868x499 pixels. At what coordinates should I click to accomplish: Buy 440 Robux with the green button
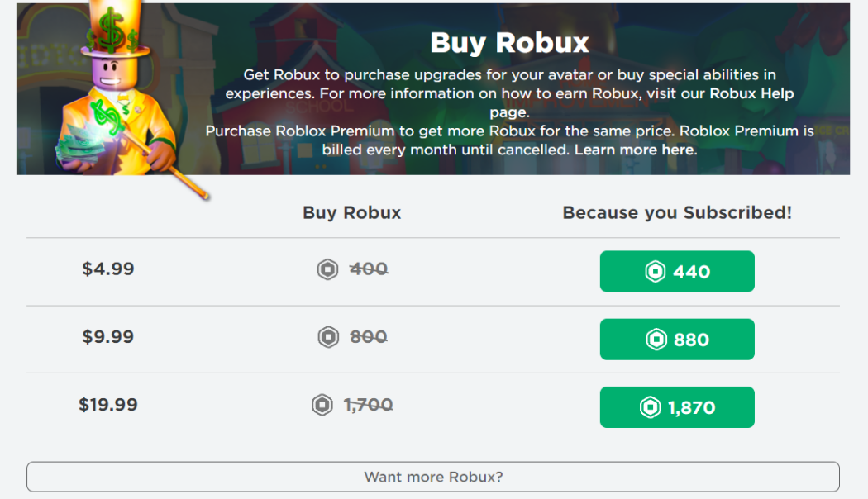pyautogui.click(x=677, y=272)
